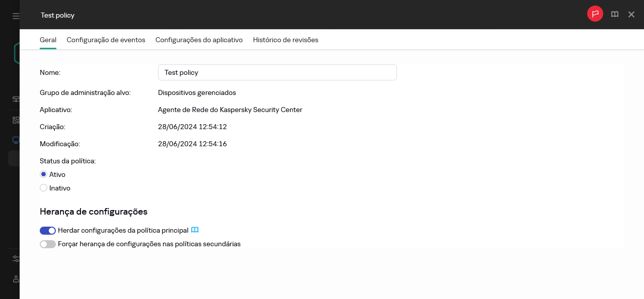Viewport: 644px width, 299px height.
Task: Select the Geral tab
Action: click(x=48, y=40)
